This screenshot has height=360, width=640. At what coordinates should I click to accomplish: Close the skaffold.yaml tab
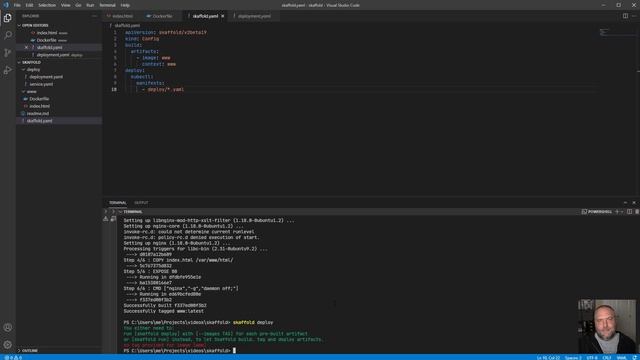223,16
